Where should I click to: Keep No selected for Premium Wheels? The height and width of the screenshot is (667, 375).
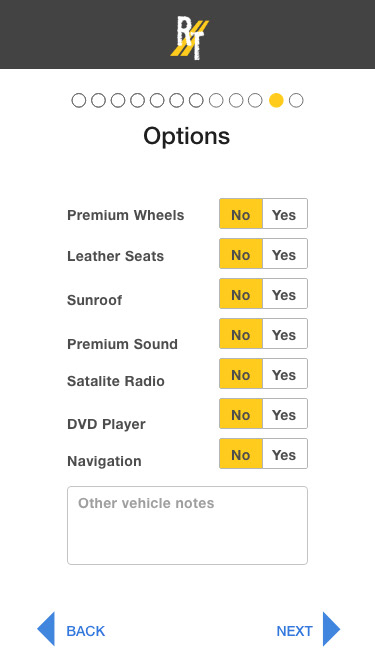[x=241, y=214]
